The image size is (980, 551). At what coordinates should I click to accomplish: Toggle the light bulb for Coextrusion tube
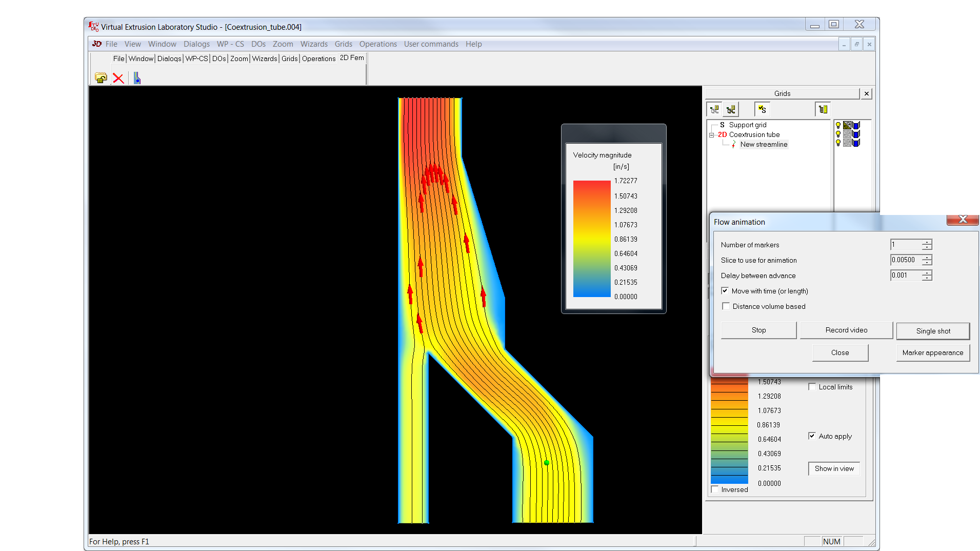pyautogui.click(x=838, y=134)
